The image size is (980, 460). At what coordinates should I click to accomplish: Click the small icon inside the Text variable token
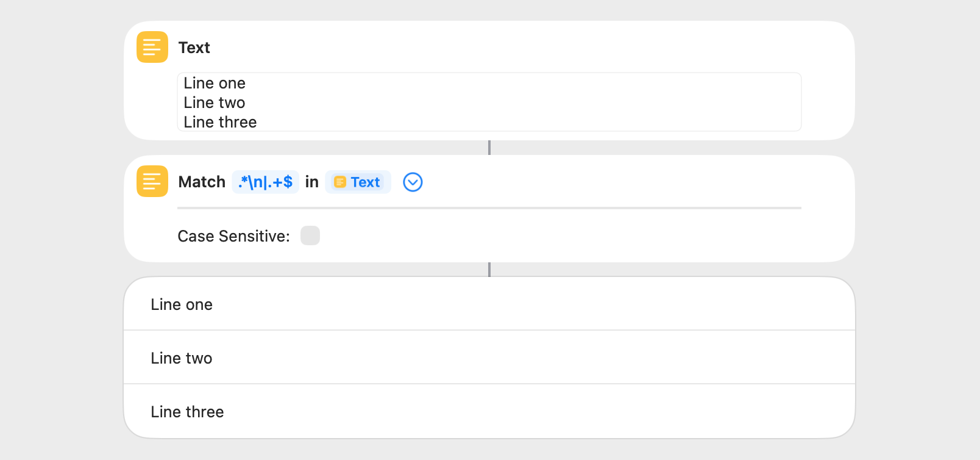pos(340,182)
